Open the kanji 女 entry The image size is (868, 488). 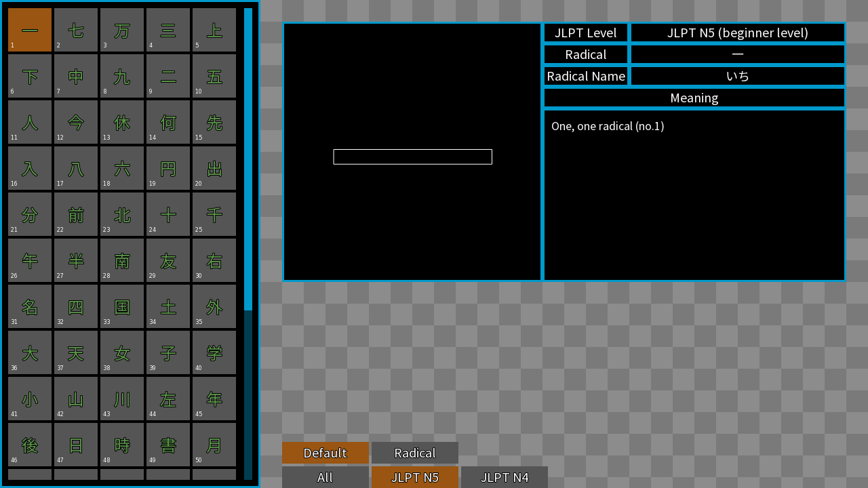(122, 352)
